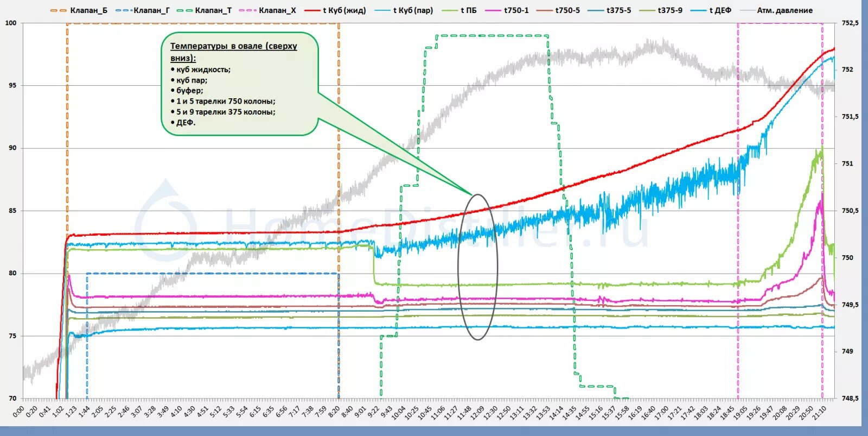
Task: Click the red t Куб (жид) legend line
Action: 312,10
